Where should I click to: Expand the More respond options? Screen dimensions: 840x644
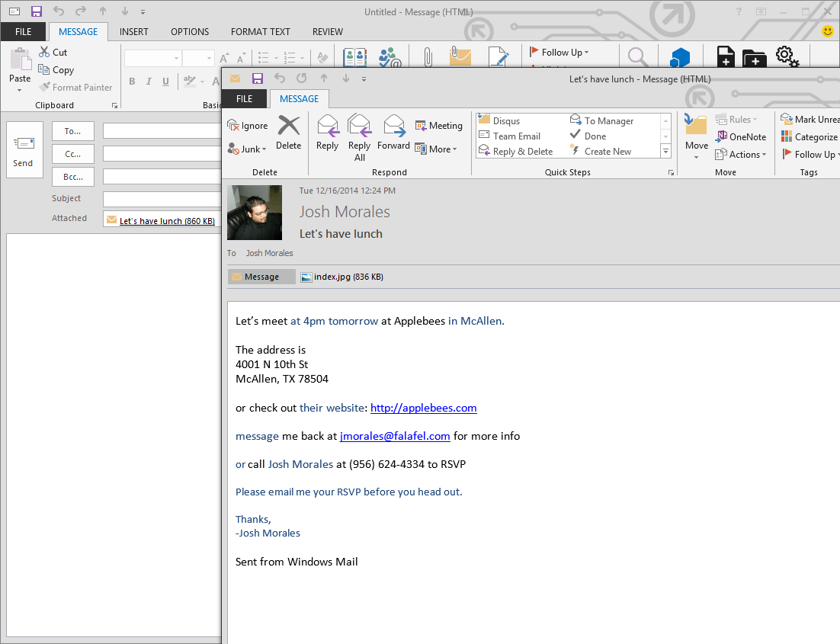point(437,149)
